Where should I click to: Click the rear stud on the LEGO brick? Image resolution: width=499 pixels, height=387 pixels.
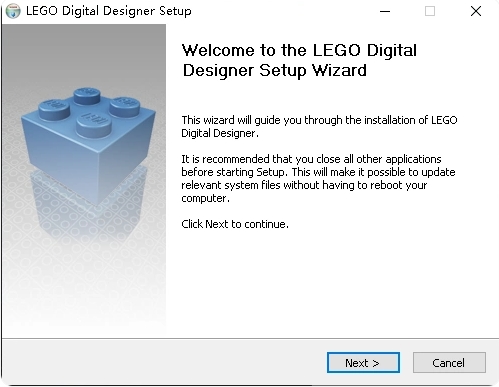tap(87, 96)
